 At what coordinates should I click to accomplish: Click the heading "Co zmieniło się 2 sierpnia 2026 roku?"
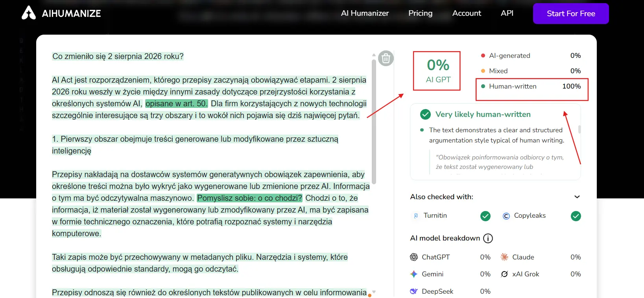point(118,56)
